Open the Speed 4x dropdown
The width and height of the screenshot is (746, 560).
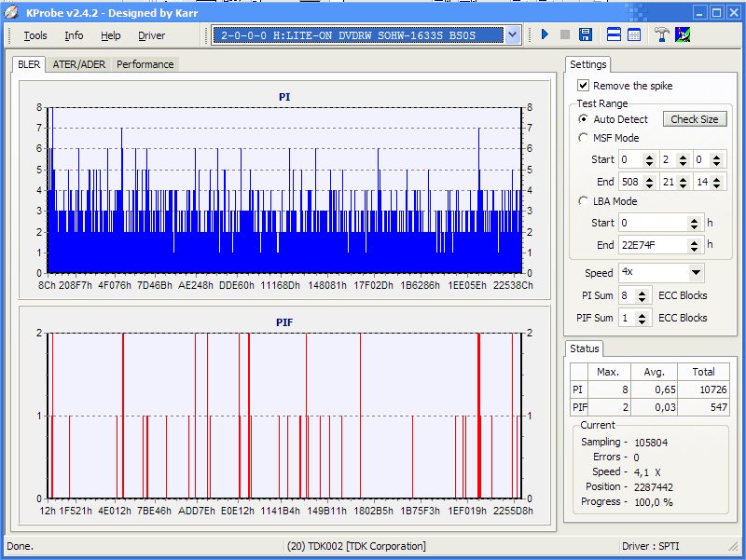point(696,272)
